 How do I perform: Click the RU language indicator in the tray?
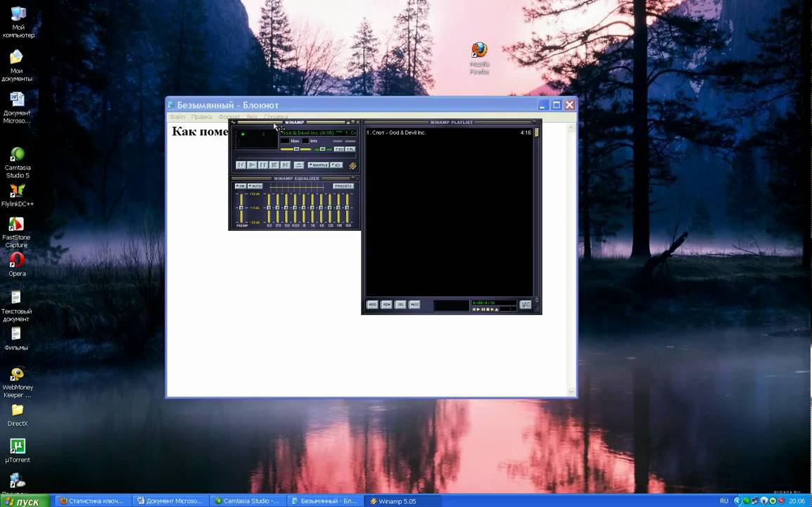point(724,501)
